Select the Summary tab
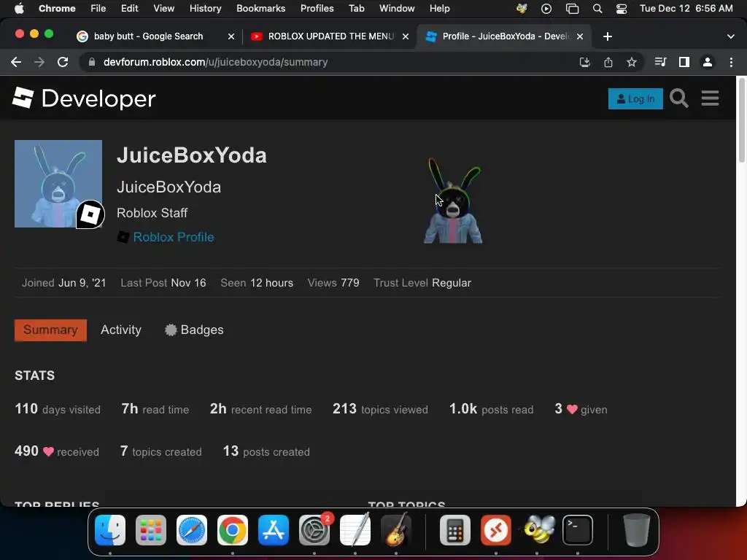Viewport: 747px width, 560px height. 50,330
